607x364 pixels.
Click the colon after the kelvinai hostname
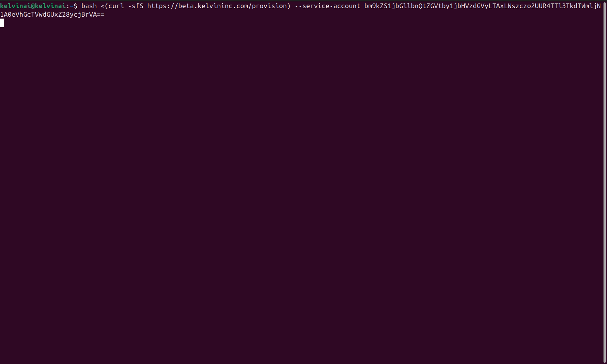click(68, 6)
